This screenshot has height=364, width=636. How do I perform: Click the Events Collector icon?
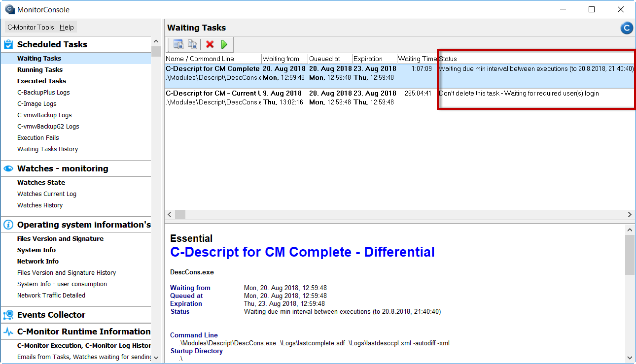click(8, 315)
